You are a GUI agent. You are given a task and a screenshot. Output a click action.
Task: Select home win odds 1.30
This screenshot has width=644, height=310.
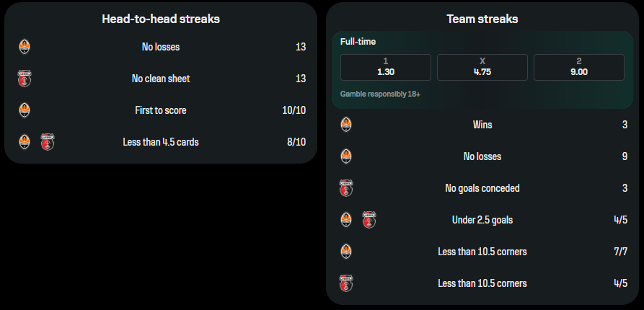[x=386, y=67]
